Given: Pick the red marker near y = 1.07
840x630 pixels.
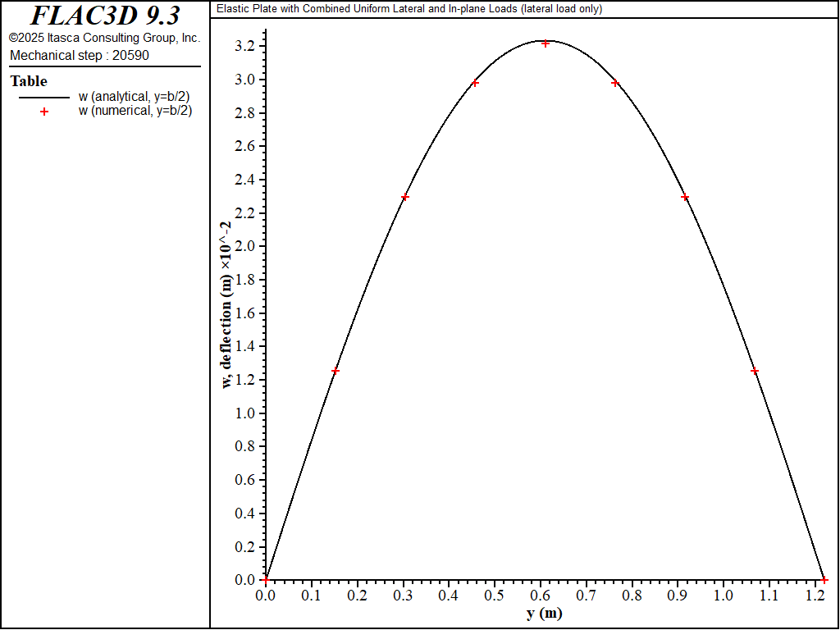Looking at the screenshot, I should tap(755, 372).
